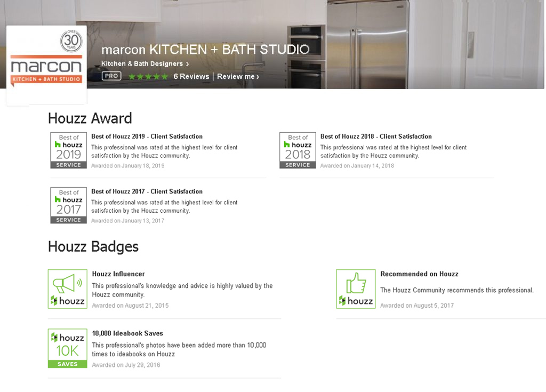The height and width of the screenshot is (392, 546).
Task: Click the Recommended on Houzz heading text
Action: click(419, 274)
